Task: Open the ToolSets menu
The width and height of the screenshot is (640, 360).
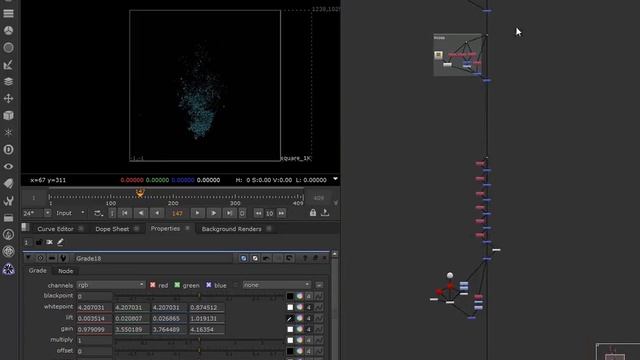Action: point(8,201)
